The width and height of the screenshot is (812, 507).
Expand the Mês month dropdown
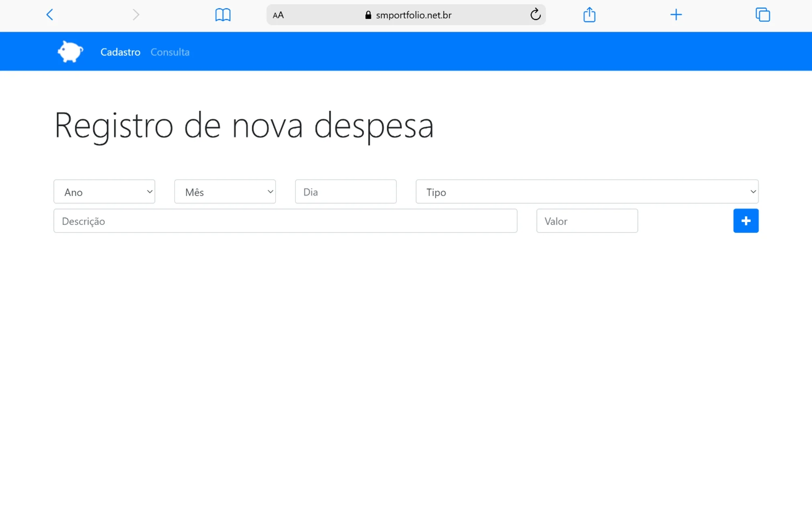(225, 192)
